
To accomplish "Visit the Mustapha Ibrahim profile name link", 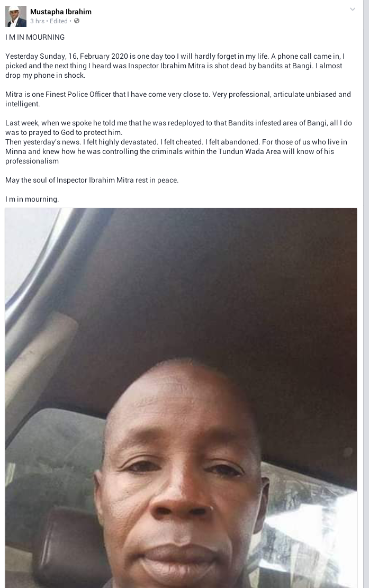I will point(61,12).
